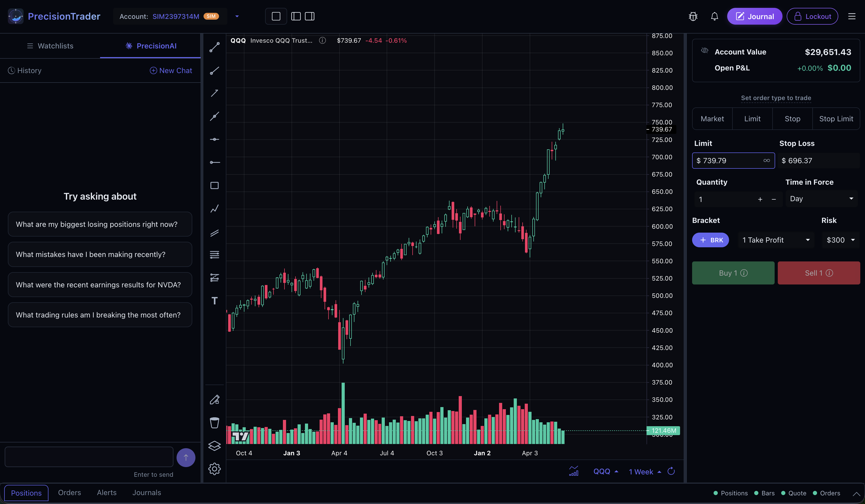The height and width of the screenshot is (504, 865).
Task: Ask about recent NVDA earnings results
Action: pyautogui.click(x=100, y=285)
